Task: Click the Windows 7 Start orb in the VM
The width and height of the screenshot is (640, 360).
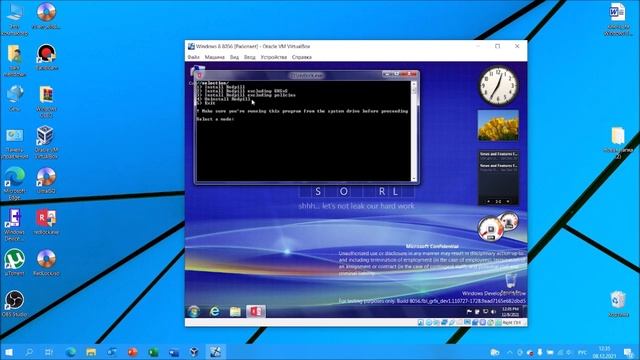Action: 194,311
